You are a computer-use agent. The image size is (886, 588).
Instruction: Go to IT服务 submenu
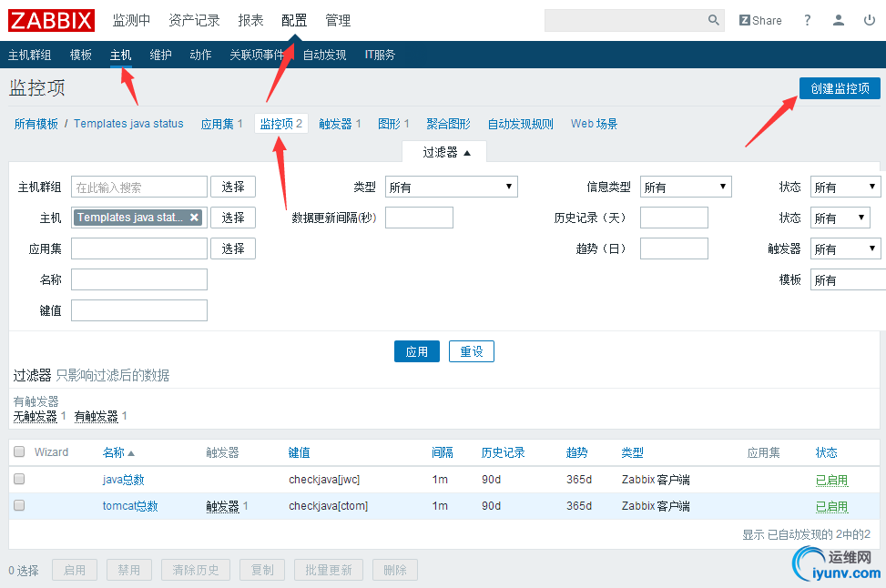click(x=380, y=55)
